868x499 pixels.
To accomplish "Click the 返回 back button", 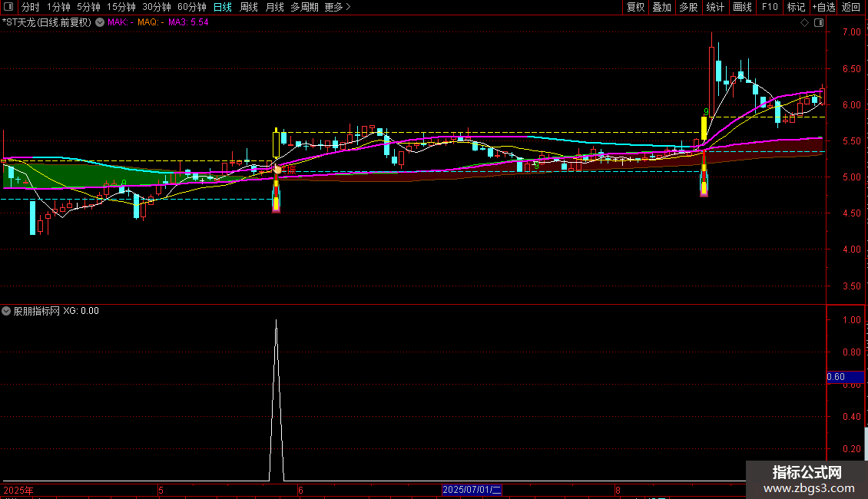I will click(851, 7).
